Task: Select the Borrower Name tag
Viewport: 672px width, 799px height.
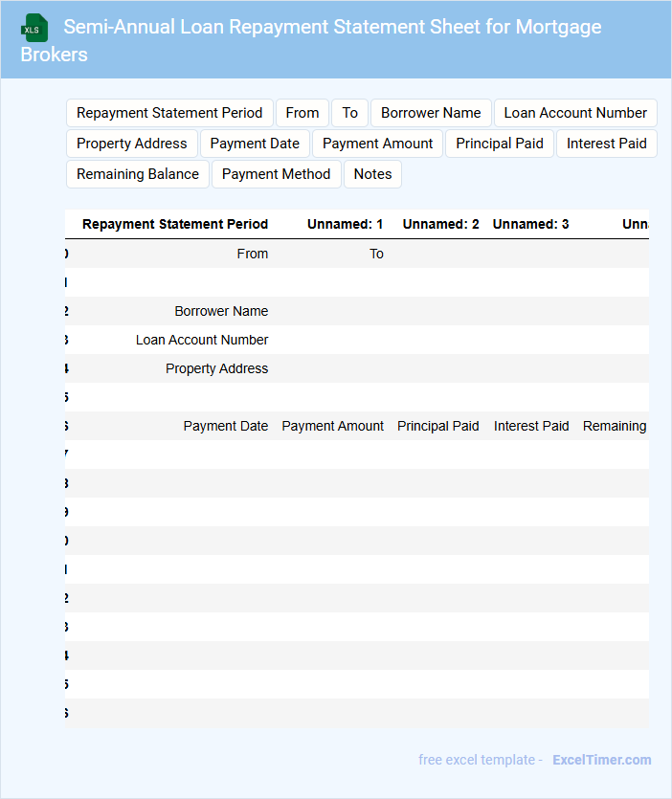Action: coord(431,113)
